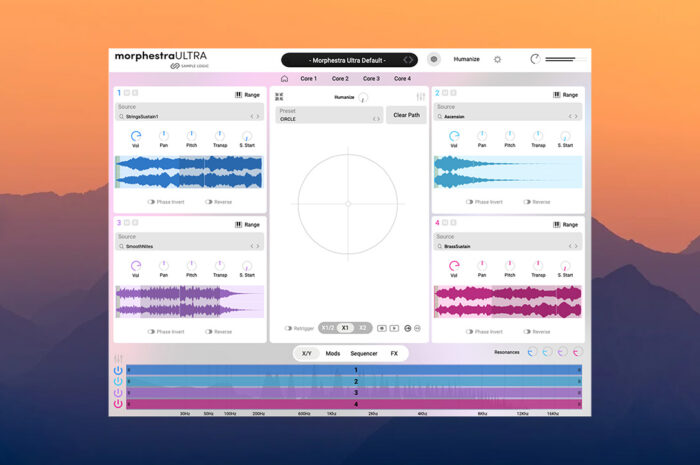This screenshot has width=700, height=465.
Task: Switch to the Core 1 tab
Action: tap(308, 79)
